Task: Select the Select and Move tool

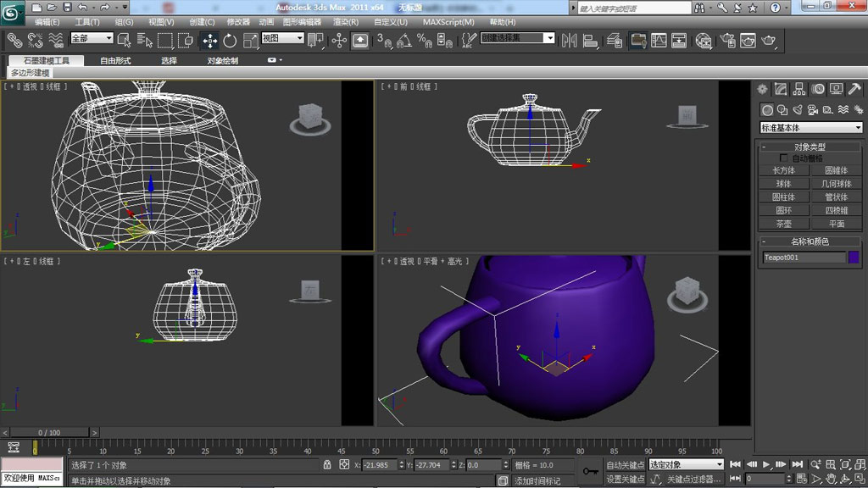Action: (x=209, y=38)
